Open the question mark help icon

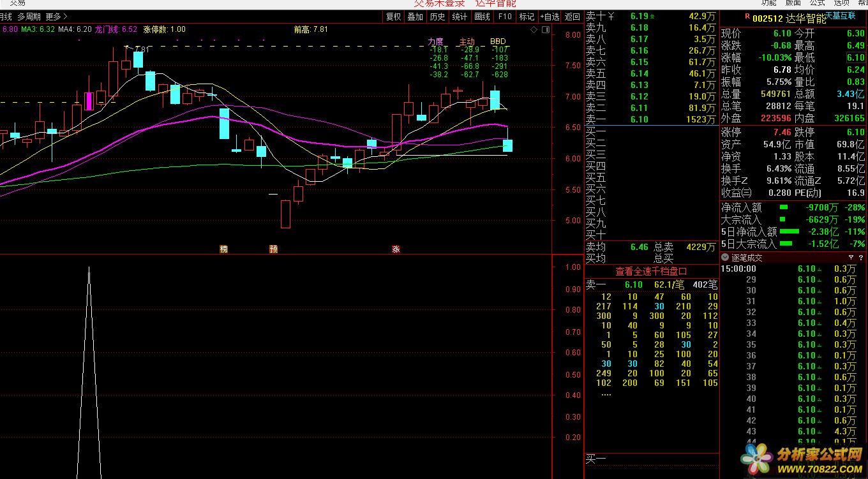(861, 258)
